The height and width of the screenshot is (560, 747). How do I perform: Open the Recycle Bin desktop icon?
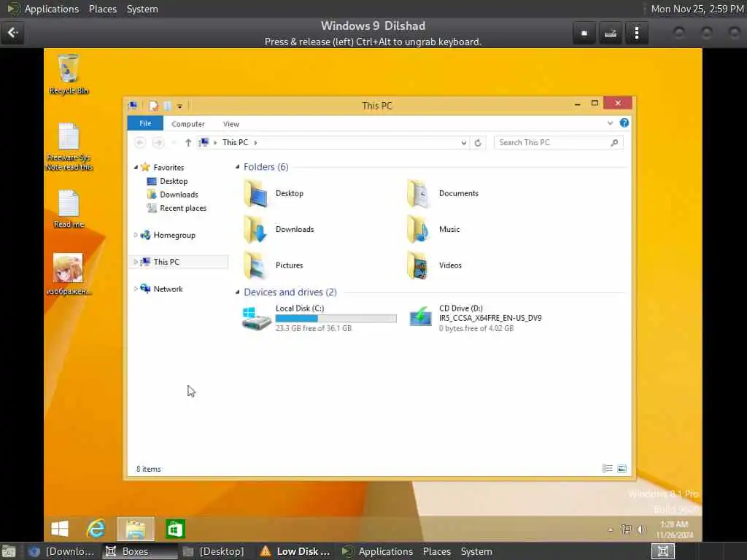pyautogui.click(x=69, y=74)
